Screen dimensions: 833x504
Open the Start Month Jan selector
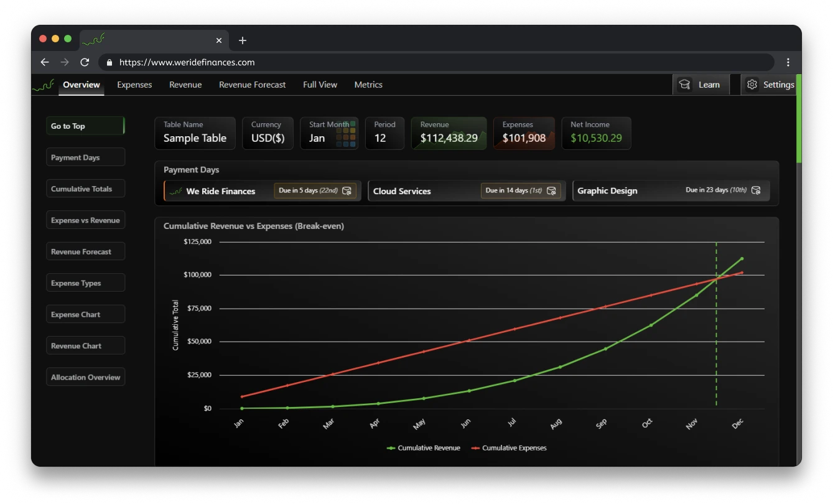329,133
